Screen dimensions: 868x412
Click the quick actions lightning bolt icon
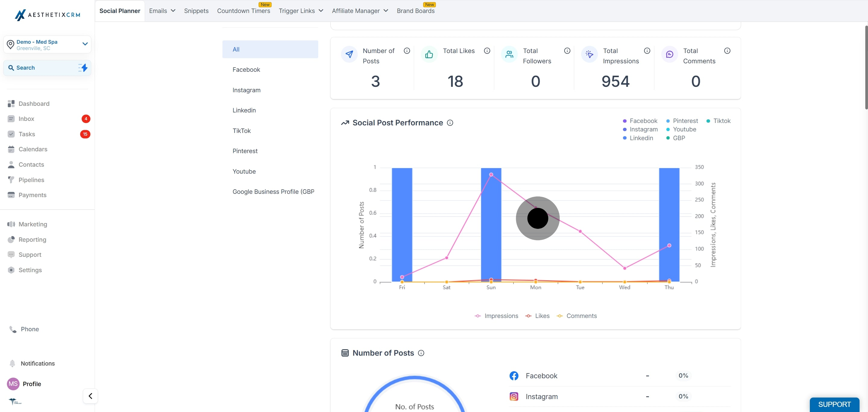83,68
